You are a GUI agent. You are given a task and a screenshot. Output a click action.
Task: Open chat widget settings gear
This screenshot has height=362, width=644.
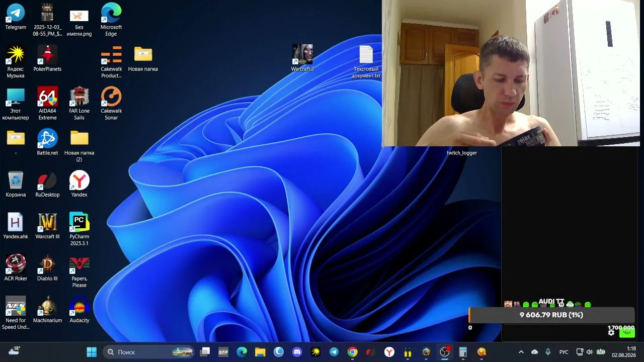[x=611, y=332]
